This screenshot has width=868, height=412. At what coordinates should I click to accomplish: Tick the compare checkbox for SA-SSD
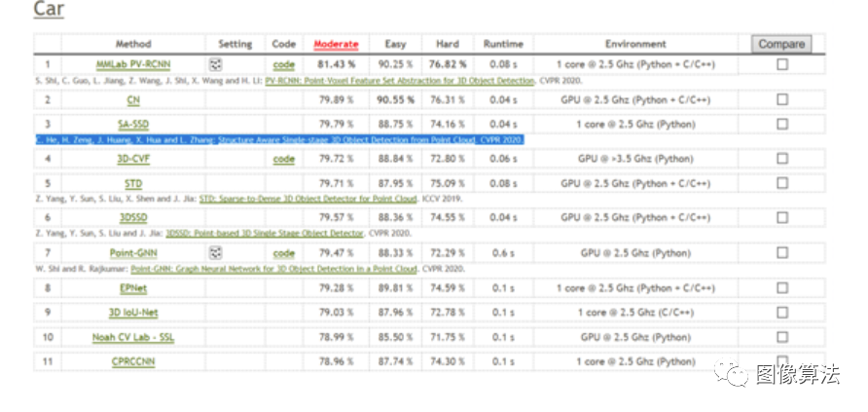point(781,124)
